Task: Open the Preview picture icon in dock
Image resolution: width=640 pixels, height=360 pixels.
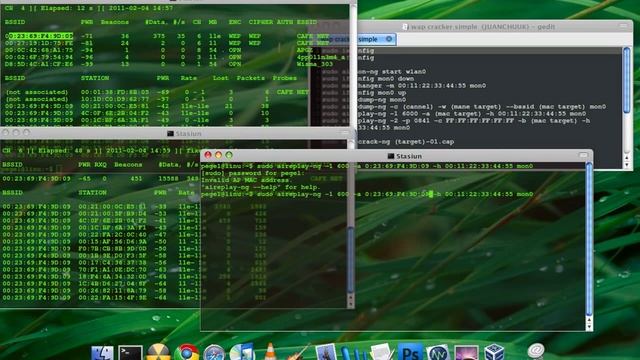Action: (326, 352)
